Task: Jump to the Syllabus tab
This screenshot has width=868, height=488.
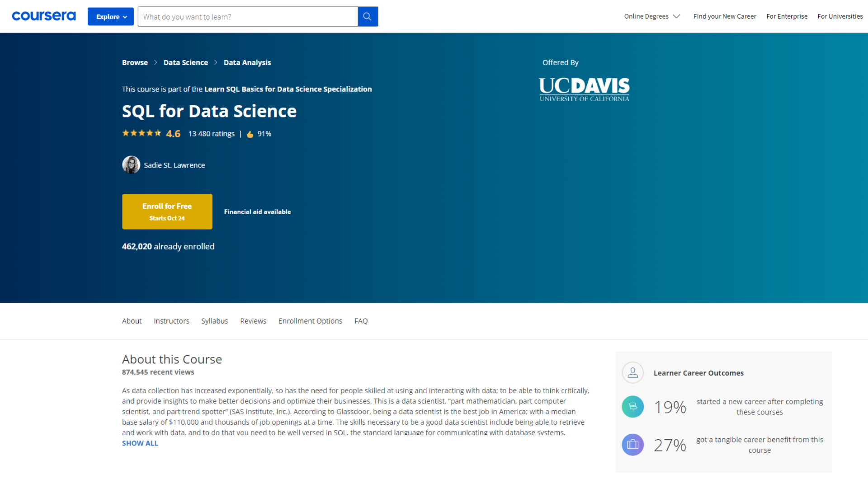Action: (x=215, y=321)
